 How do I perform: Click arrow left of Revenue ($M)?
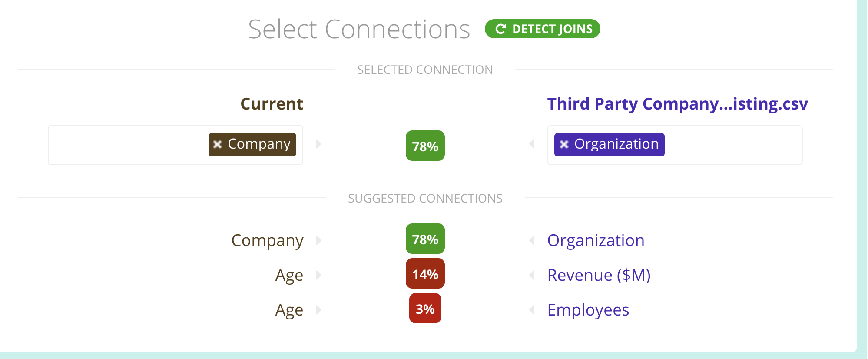(x=532, y=275)
